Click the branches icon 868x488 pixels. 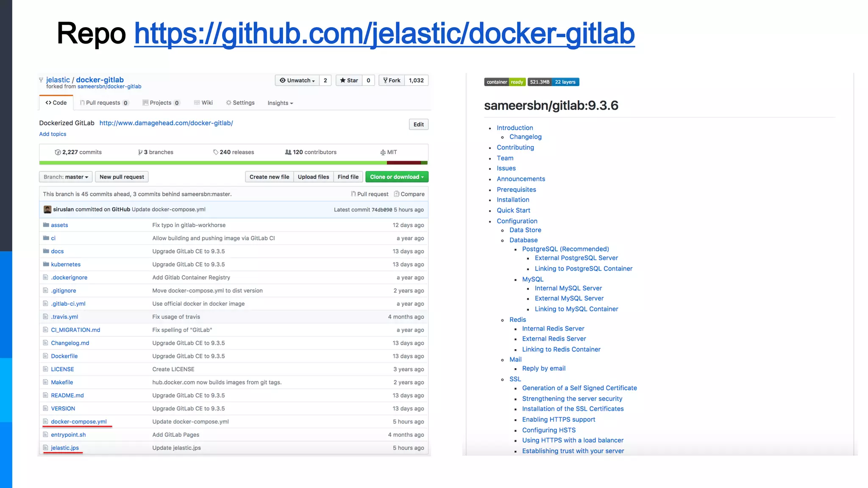point(140,152)
